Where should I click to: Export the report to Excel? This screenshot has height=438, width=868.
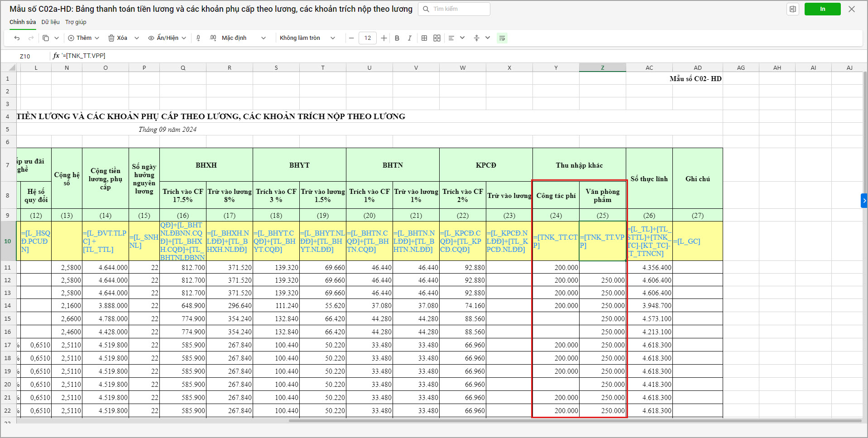pos(792,9)
